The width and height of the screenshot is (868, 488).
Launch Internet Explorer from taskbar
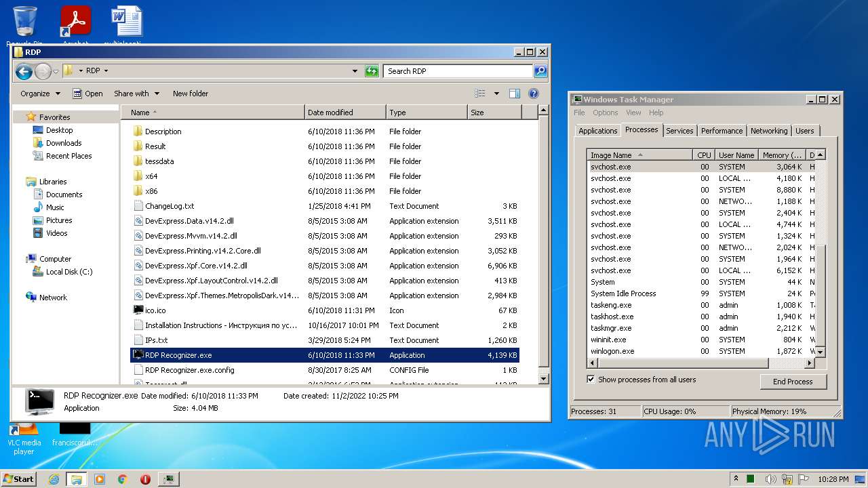click(54, 479)
